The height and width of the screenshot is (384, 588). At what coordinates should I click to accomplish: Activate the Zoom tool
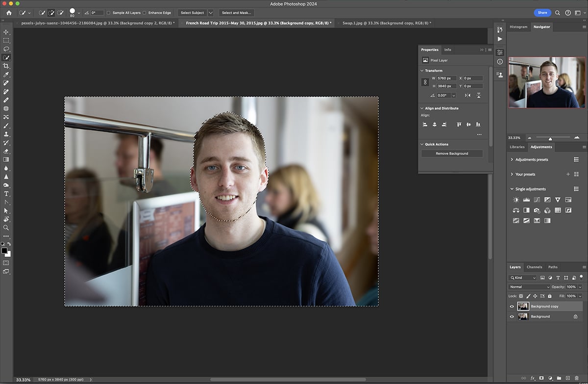[6, 228]
